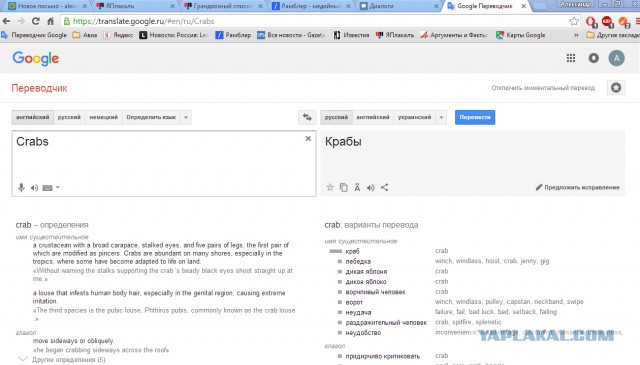
Task: Click the Переводчик heading link
Action: pos(39,88)
